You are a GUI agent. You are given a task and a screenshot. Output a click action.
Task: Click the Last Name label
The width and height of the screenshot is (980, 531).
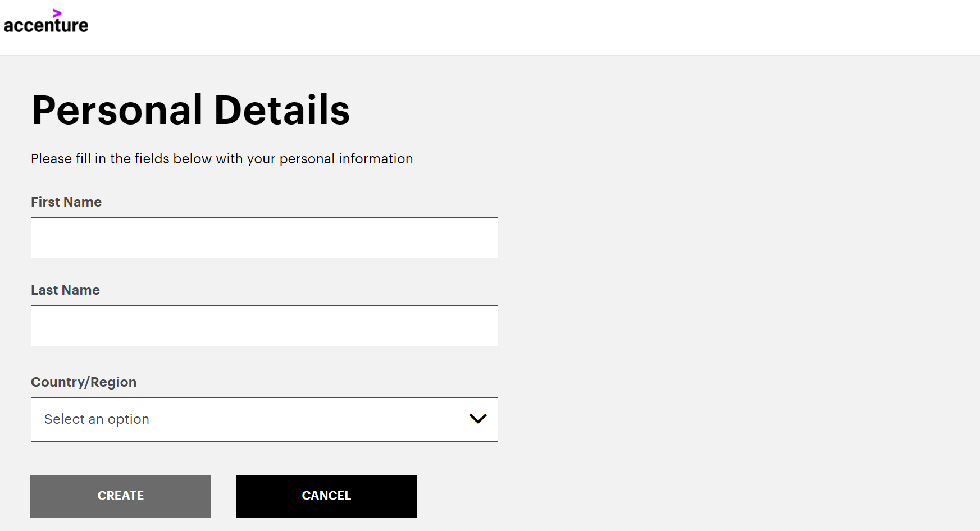click(65, 290)
